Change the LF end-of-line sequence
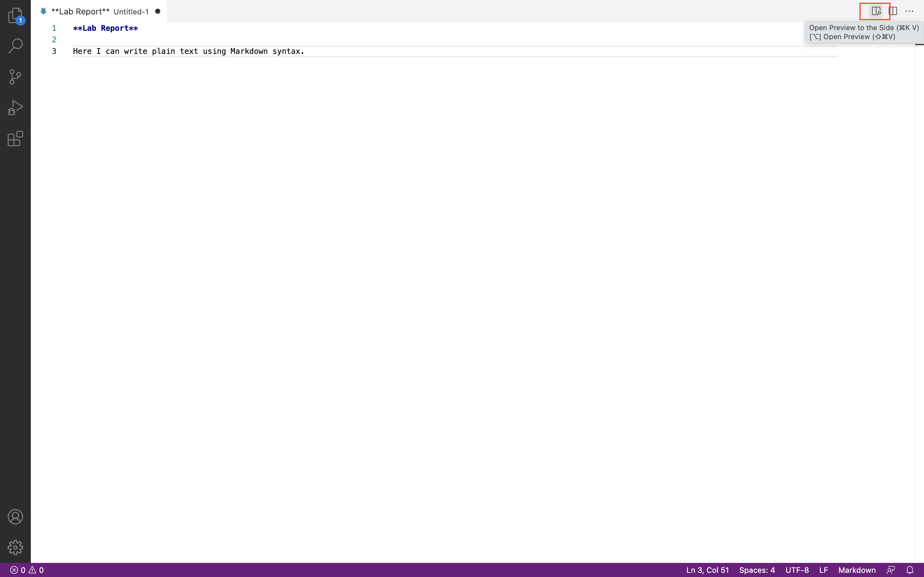The width and height of the screenshot is (924, 577). tap(823, 570)
